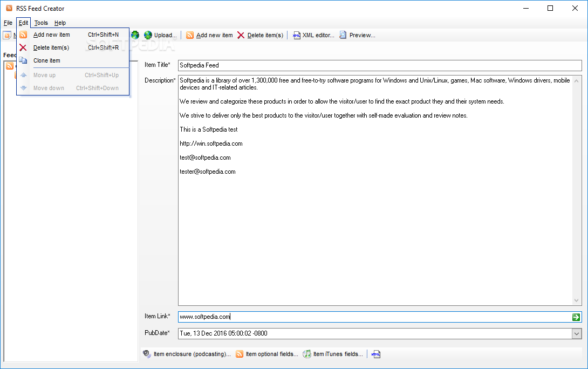Open the XML editor... toolbar button
588x369 pixels.
point(313,35)
